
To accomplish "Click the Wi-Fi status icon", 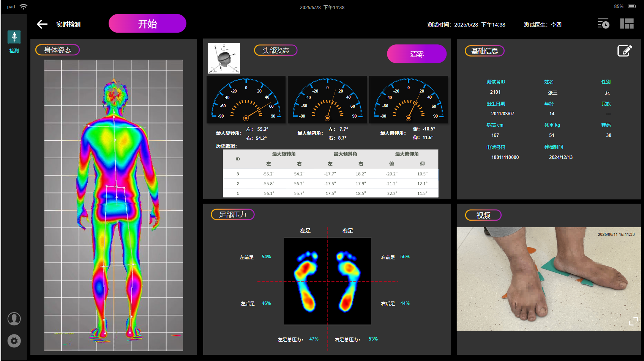I will (24, 7).
